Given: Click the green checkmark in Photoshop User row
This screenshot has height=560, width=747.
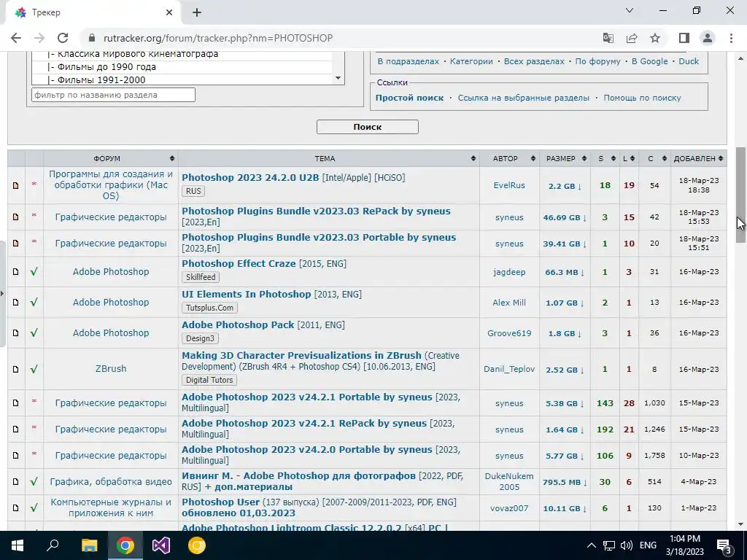Looking at the screenshot, I should pyautogui.click(x=34, y=507).
